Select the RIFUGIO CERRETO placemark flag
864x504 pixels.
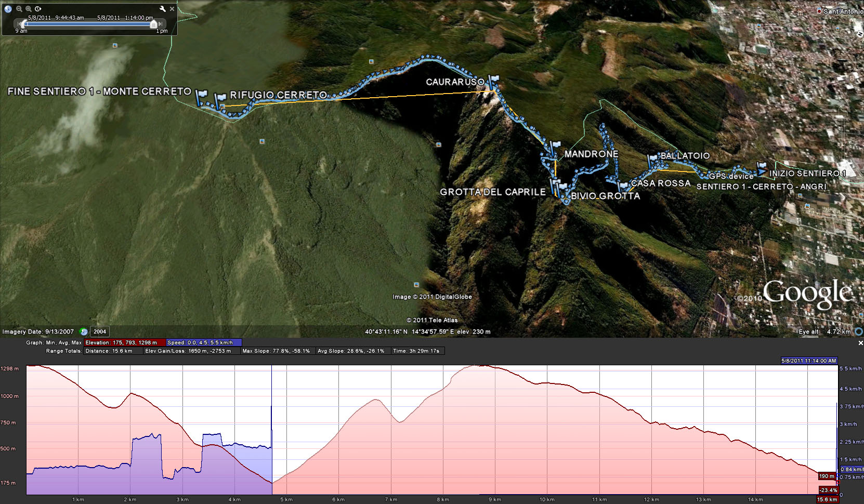click(x=220, y=97)
